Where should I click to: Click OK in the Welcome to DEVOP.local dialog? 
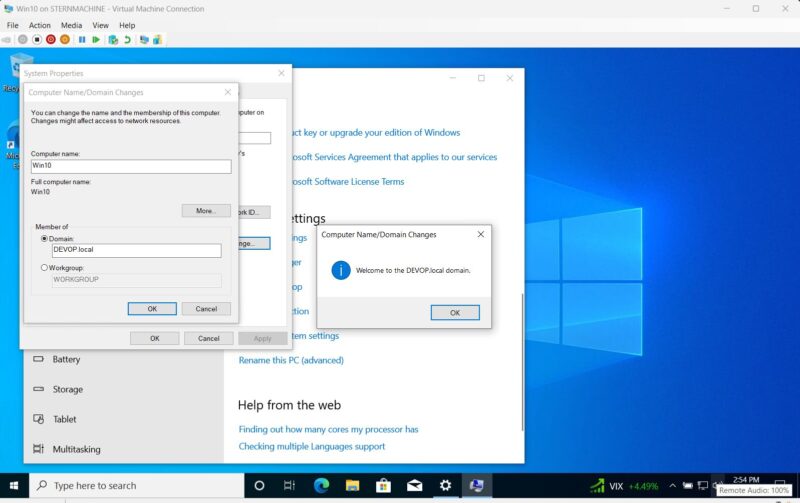pos(455,313)
